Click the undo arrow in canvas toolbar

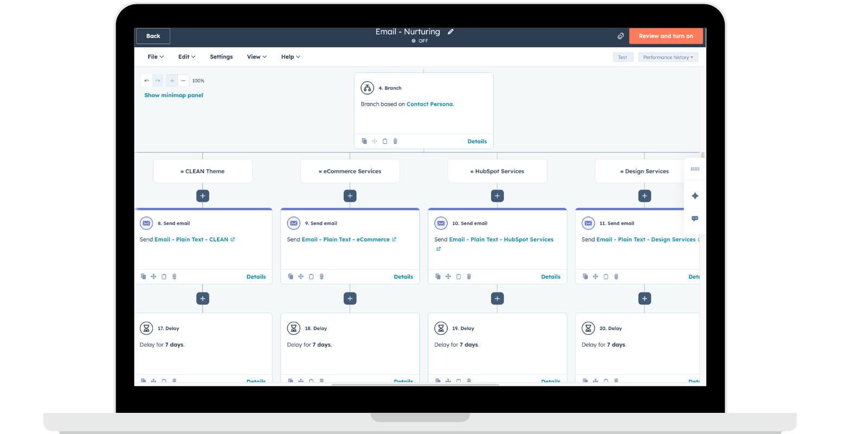pyautogui.click(x=146, y=80)
